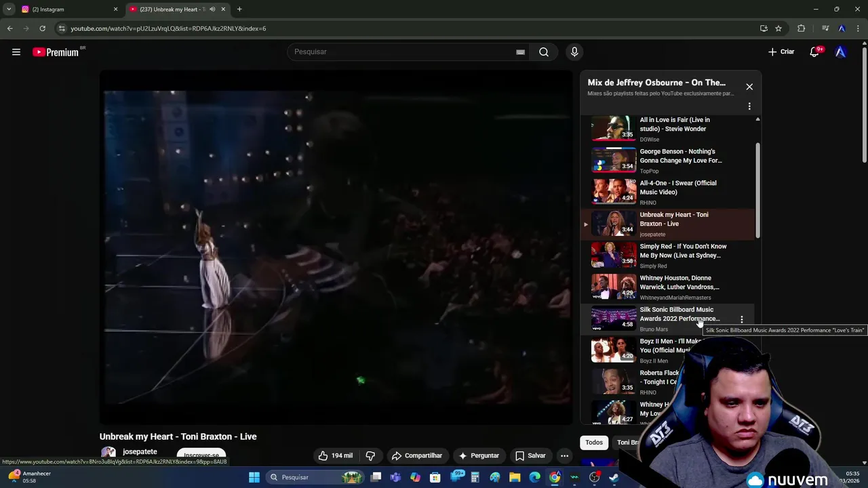868x488 pixels.
Task: Open the josepatete channel name
Action: click(140, 451)
